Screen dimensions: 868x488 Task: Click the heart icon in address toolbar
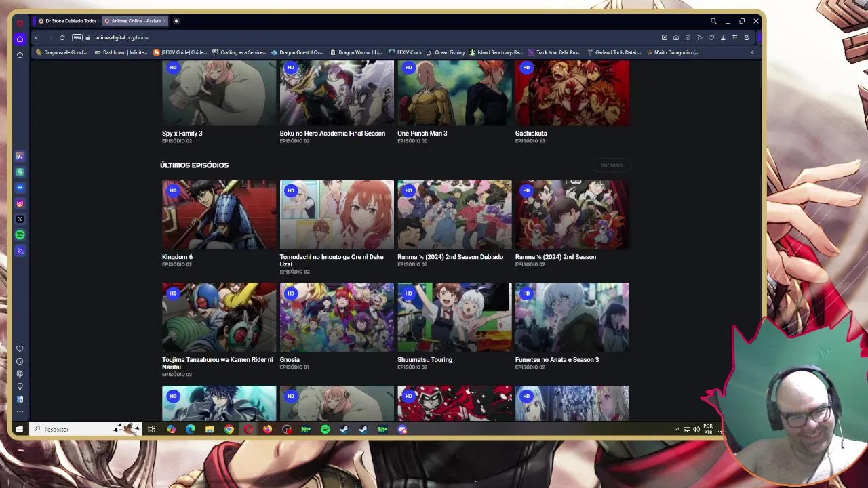click(711, 37)
